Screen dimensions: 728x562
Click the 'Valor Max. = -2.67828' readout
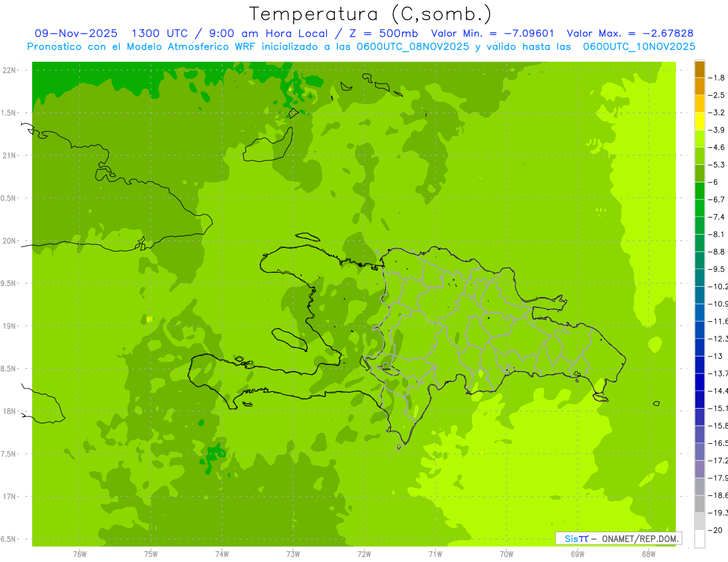click(630, 33)
